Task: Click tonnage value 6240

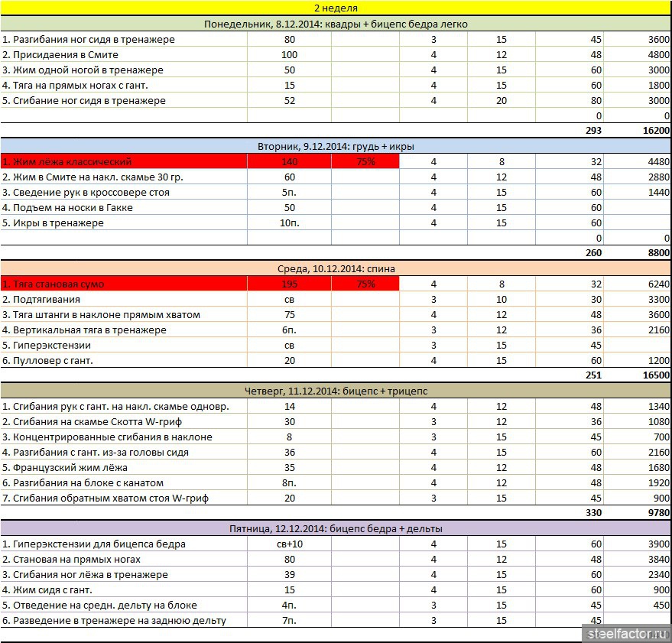Action: tap(659, 284)
